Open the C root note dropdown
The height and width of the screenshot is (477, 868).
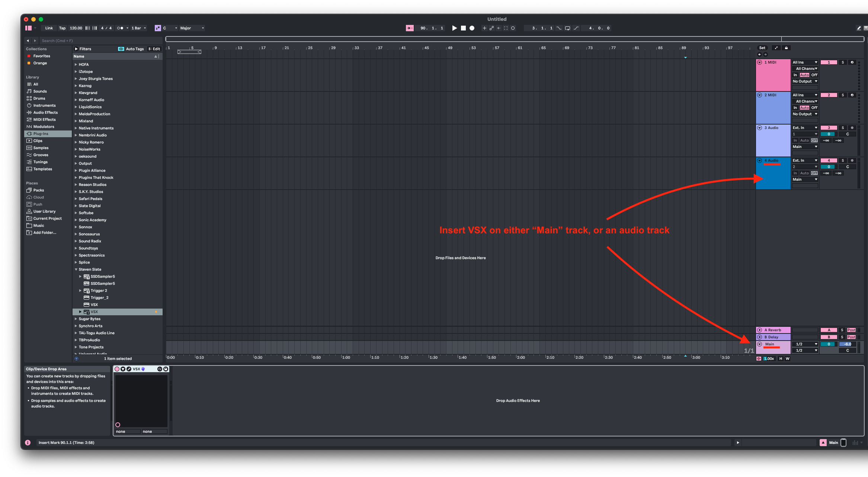pyautogui.click(x=170, y=28)
